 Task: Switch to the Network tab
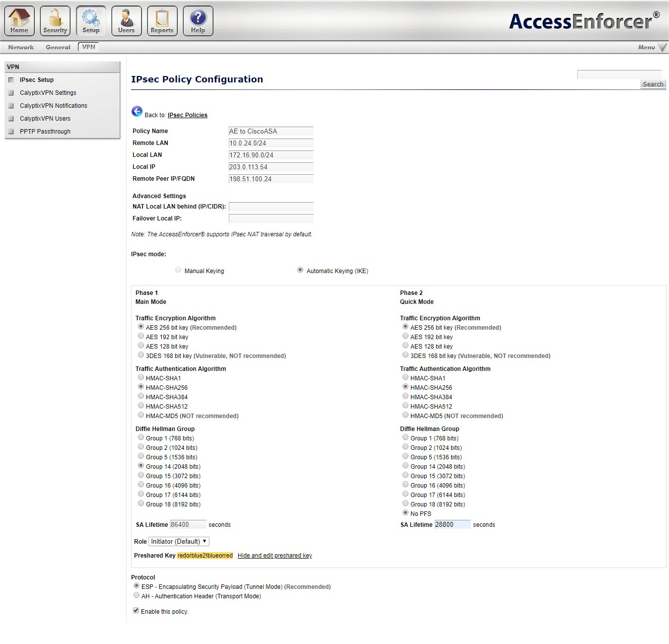pyautogui.click(x=20, y=47)
